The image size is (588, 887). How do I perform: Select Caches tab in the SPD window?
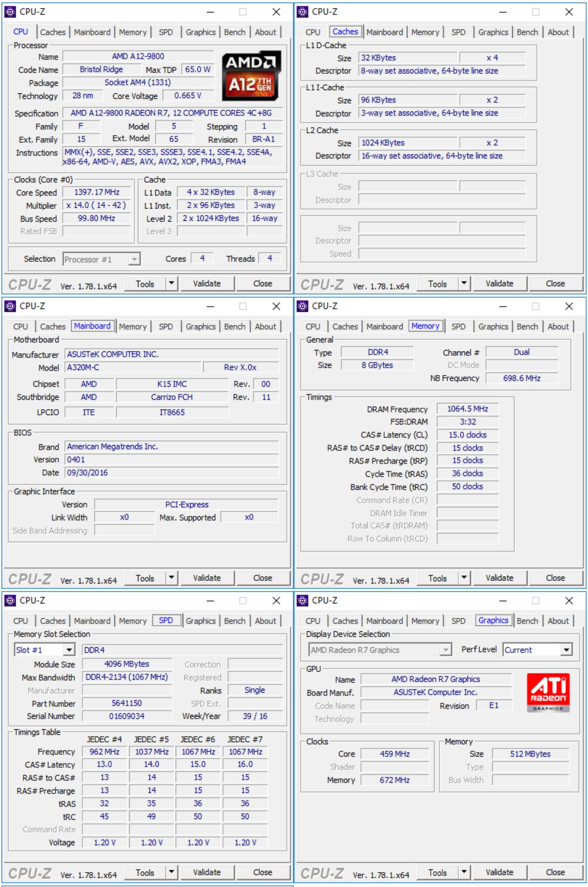click(52, 621)
